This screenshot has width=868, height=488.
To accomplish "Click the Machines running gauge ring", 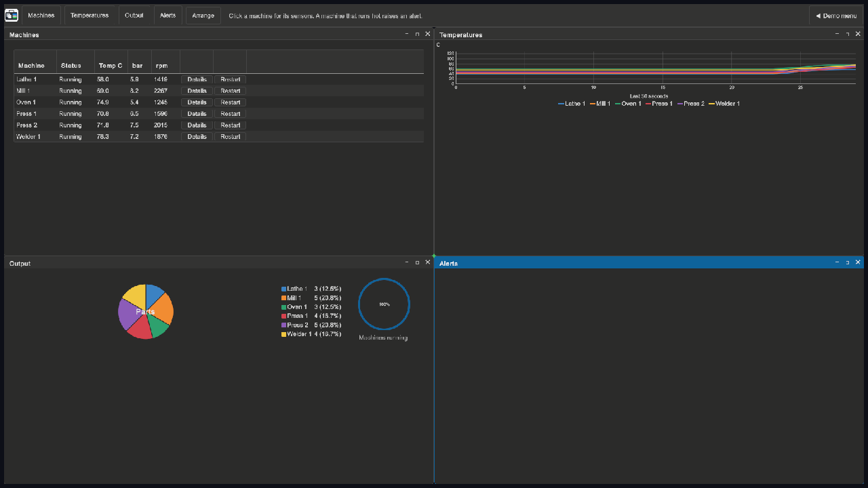I will click(x=384, y=304).
